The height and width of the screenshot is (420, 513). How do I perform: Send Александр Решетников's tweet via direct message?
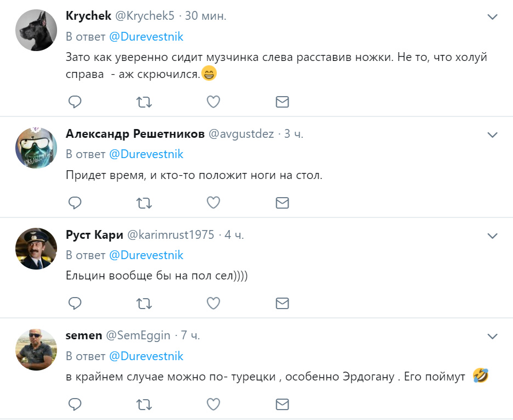[x=282, y=203]
